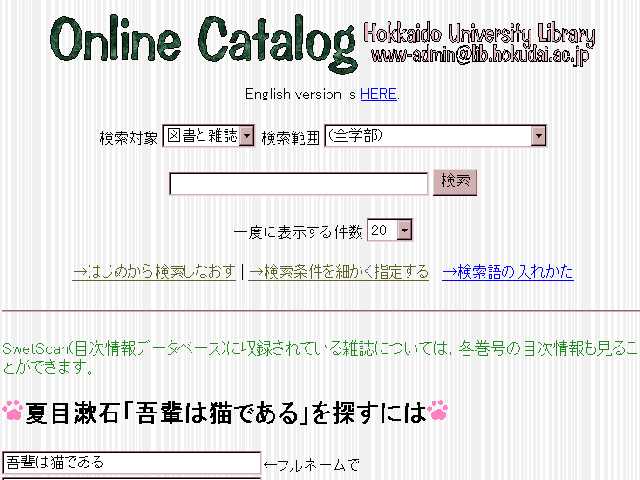
Task: Click the Online Catalog title logo
Action: point(203,43)
